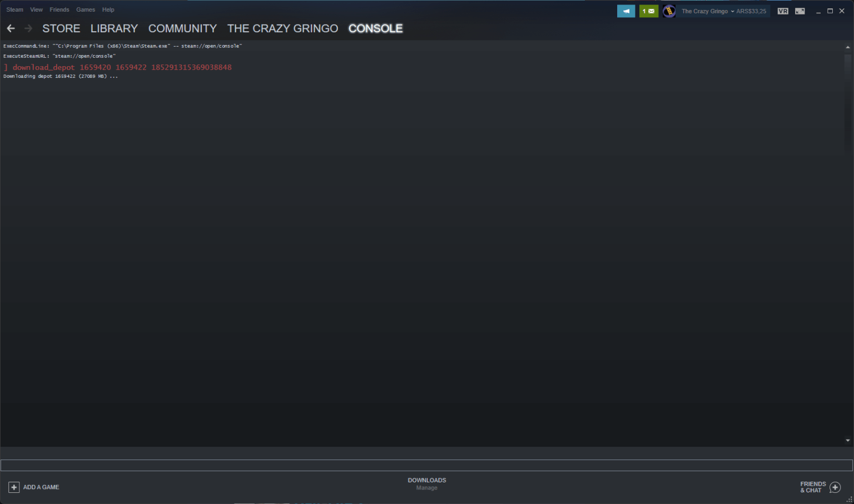The width and height of the screenshot is (854, 504).
Task: Open DOWNLOADS Manage
Action: click(427, 484)
